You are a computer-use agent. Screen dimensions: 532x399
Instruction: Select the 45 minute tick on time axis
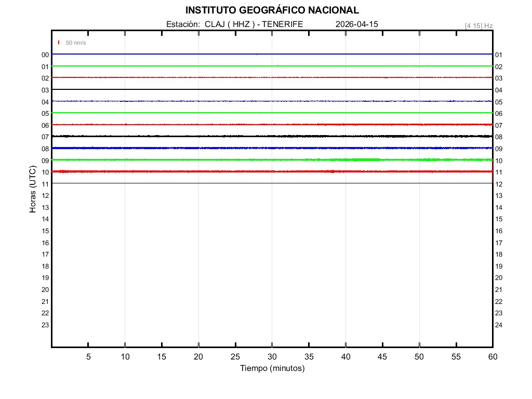pyautogui.click(x=382, y=356)
